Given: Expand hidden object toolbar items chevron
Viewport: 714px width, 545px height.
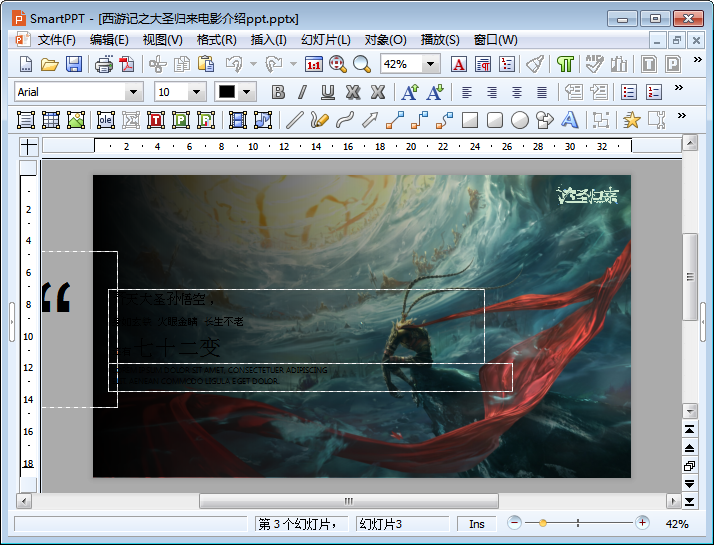Looking at the screenshot, I should pos(681,116).
